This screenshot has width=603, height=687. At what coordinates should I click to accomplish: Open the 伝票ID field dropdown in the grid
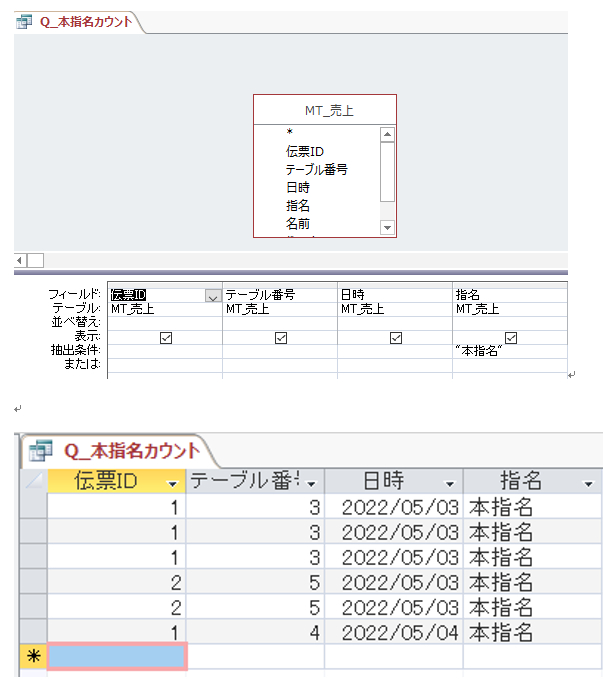(212, 295)
